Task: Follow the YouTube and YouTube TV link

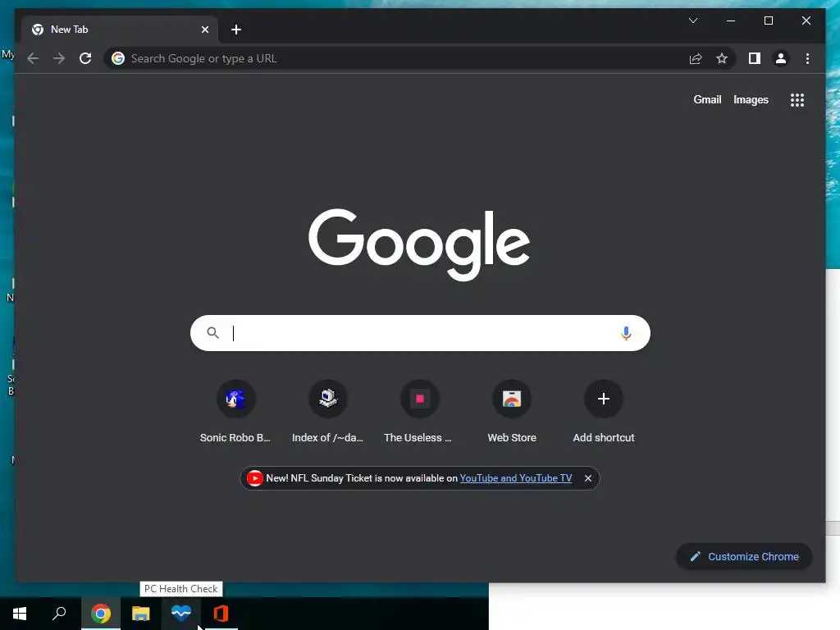Action: (x=516, y=478)
